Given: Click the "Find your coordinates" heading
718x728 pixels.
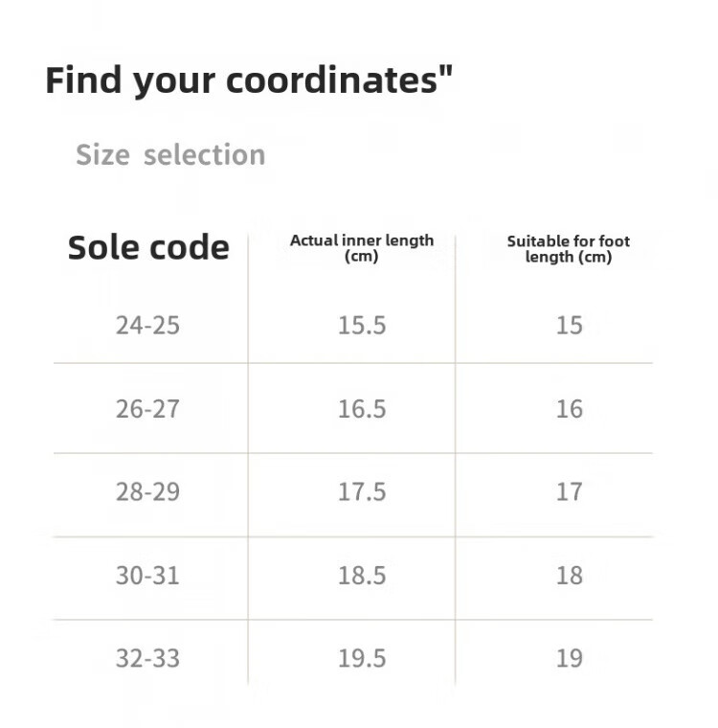Looking at the screenshot, I should (249, 80).
